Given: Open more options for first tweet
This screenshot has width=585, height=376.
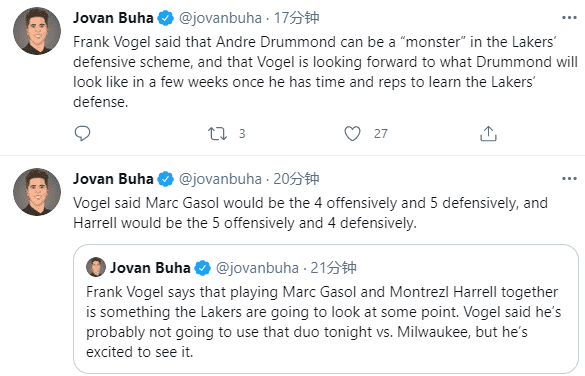Looking at the screenshot, I should coord(569,18).
